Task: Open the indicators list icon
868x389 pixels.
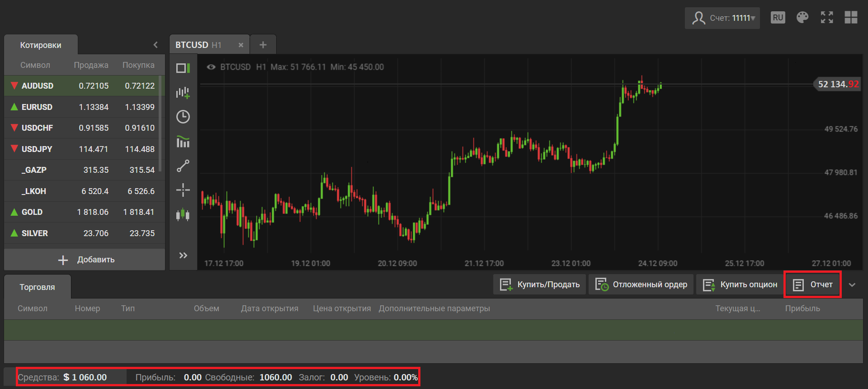Action: tap(183, 142)
